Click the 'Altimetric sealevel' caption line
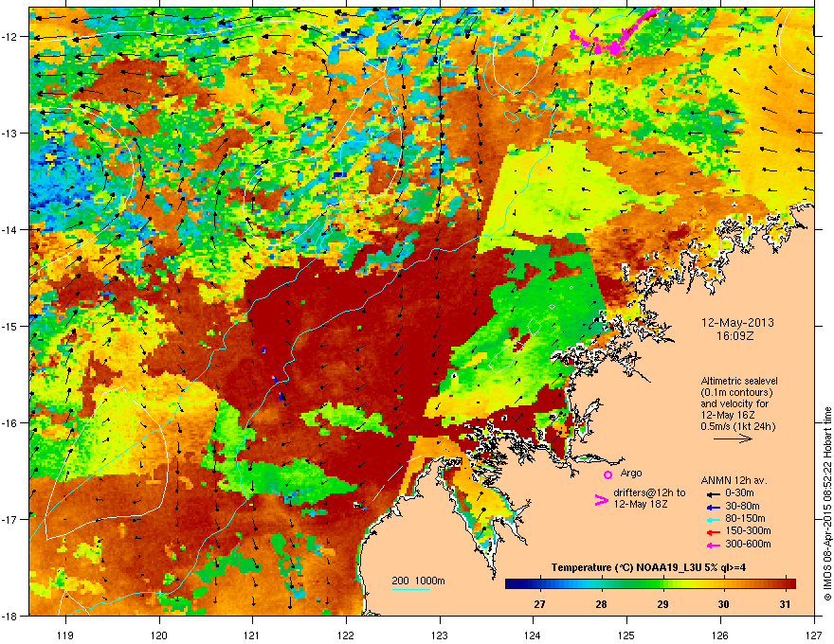This screenshot has height=644, width=834. [x=739, y=381]
